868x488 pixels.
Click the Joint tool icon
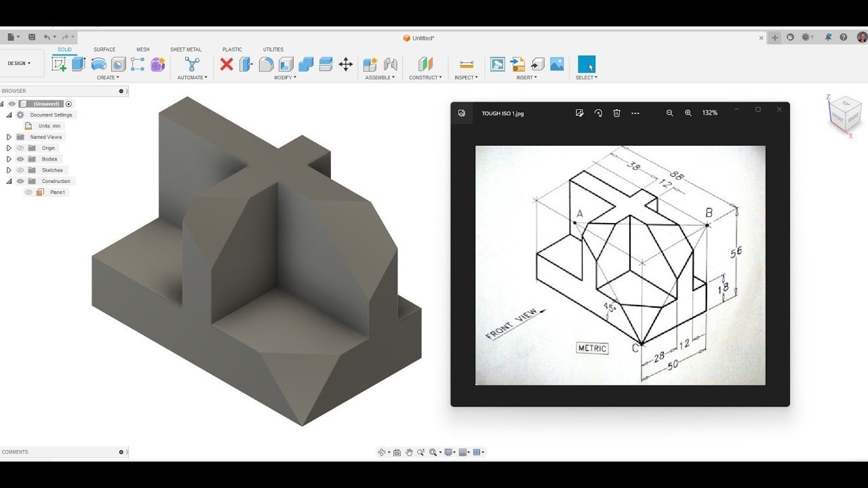click(x=391, y=64)
